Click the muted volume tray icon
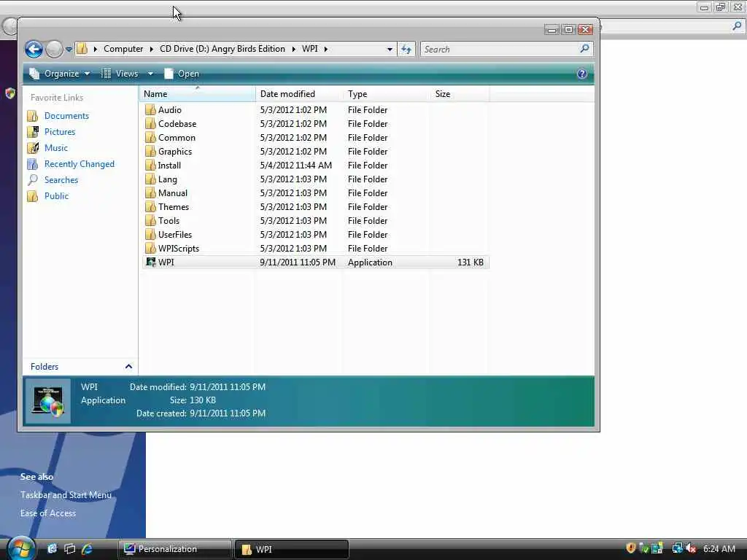The image size is (747, 560). coord(691,548)
